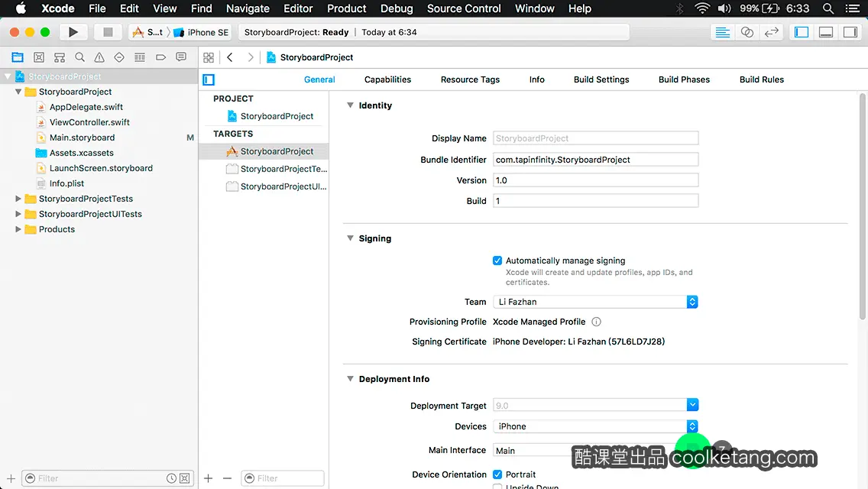The image size is (868, 489).
Task: Open the Source Control navigator
Action: click(39, 57)
